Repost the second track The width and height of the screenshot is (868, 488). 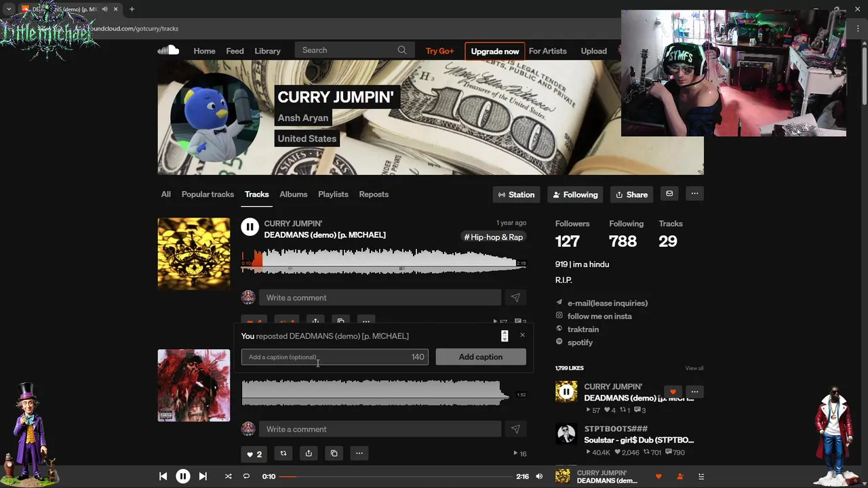[x=283, y=453]
